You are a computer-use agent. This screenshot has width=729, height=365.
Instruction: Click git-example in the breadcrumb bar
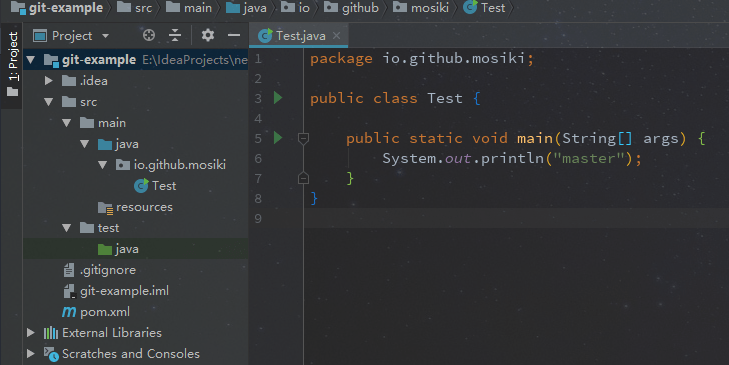click(x=57, y=8)
